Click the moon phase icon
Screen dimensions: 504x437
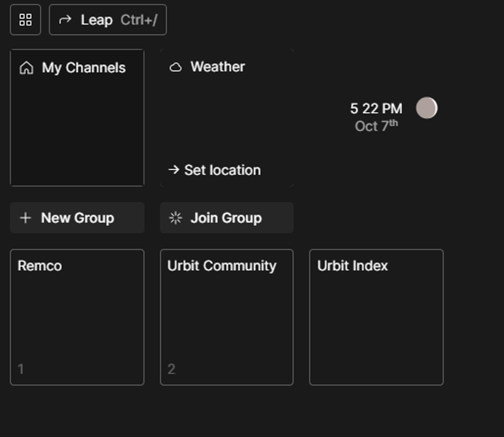pos(427,108)
